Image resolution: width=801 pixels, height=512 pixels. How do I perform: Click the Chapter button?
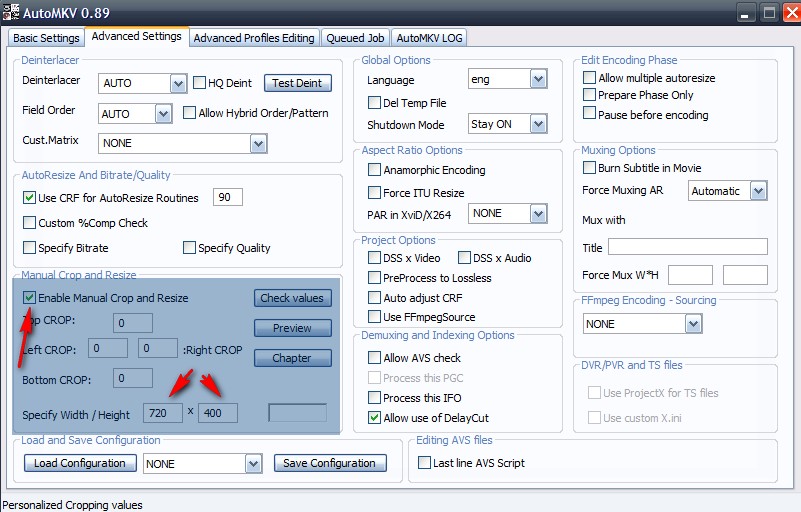click(x=292, y=358)
